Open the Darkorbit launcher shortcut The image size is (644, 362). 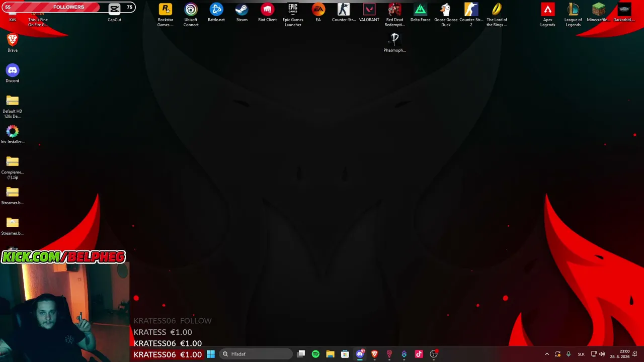point(624,13)
